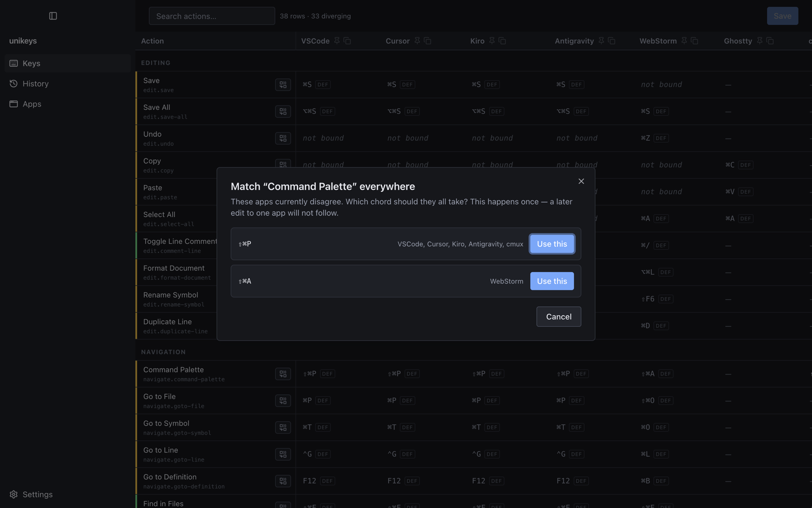Copy the Antigravity column bindings
Image resolution: width=812 pixels, height=508 pixels.
coord(612,41)
